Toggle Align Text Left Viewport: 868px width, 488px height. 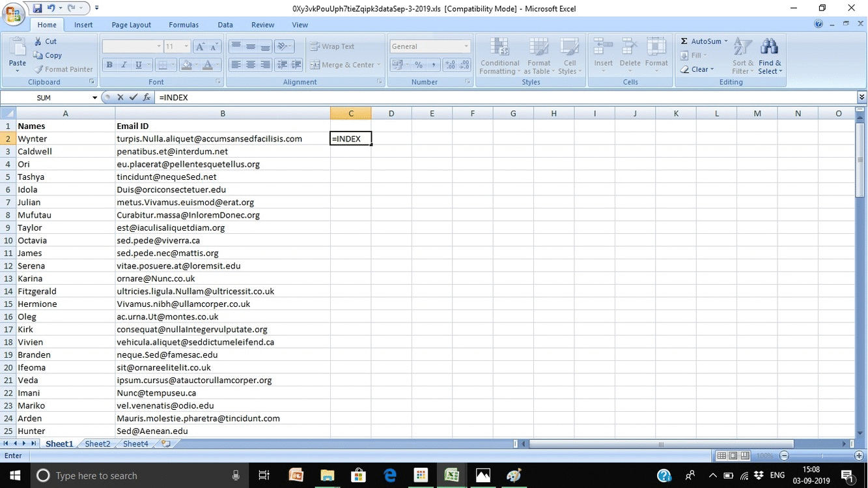[x=236, y=65]
